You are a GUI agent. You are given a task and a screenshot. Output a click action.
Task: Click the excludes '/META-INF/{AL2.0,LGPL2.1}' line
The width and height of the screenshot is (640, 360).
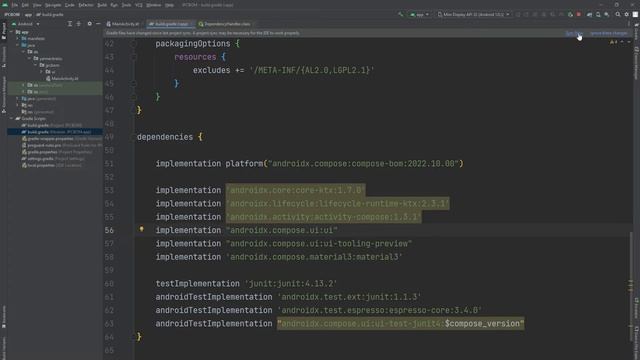(x=283, y=70)
